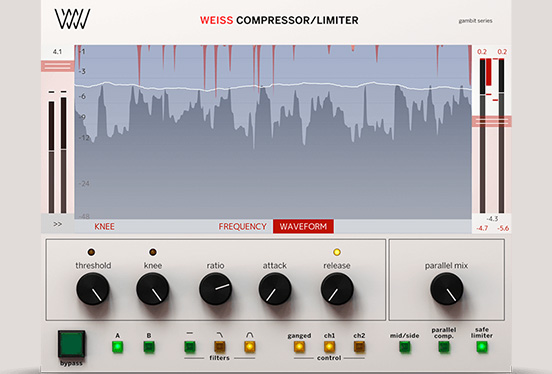Click the input gain handle on left meter

tap(58, 66)
